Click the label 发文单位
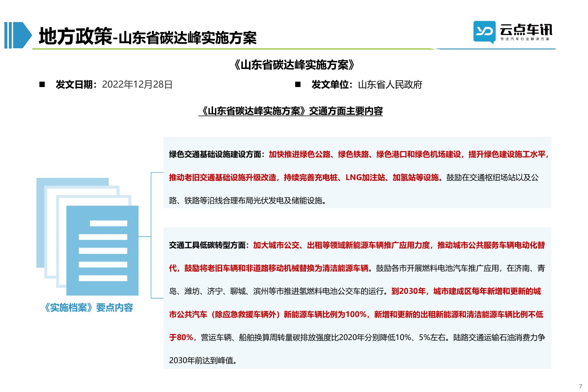Screen dimensions: 588x392 click(x=330, y=84)
